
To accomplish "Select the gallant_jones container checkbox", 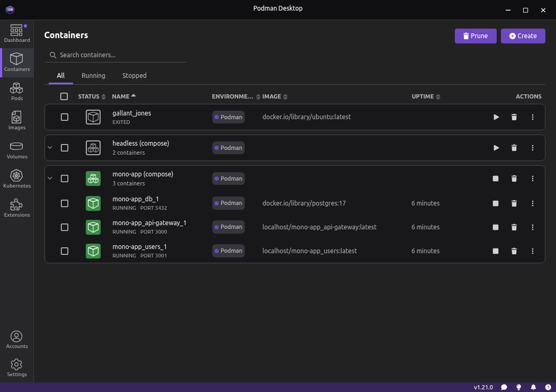I will coord(65,117).
